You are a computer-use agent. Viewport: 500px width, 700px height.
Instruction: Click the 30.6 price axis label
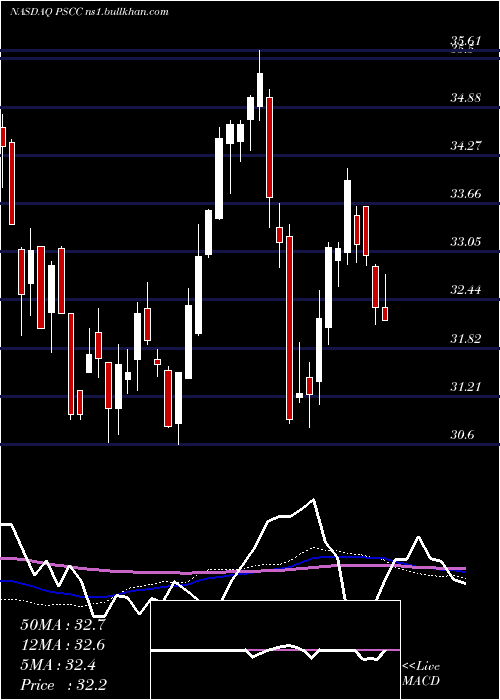coord(462,435)
